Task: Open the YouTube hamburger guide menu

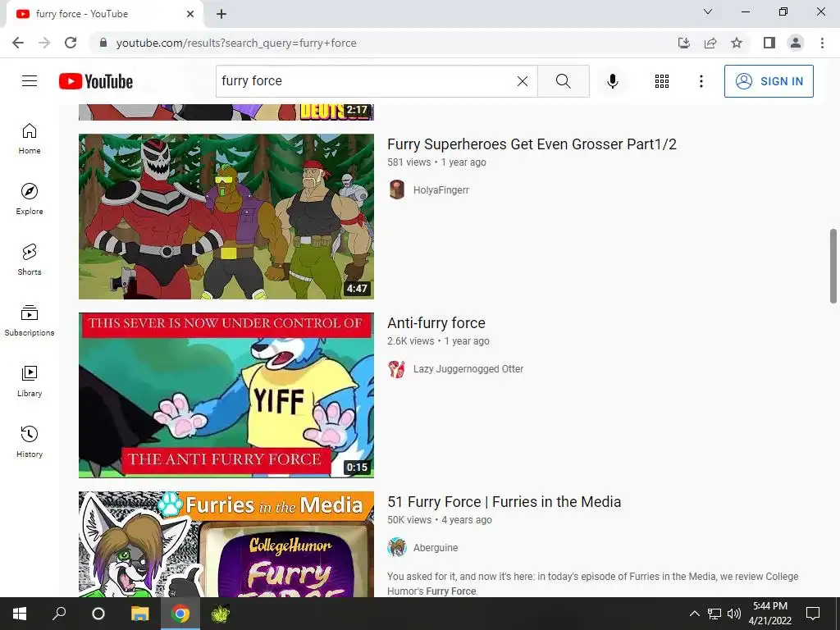Action: [x=30, y=81]
